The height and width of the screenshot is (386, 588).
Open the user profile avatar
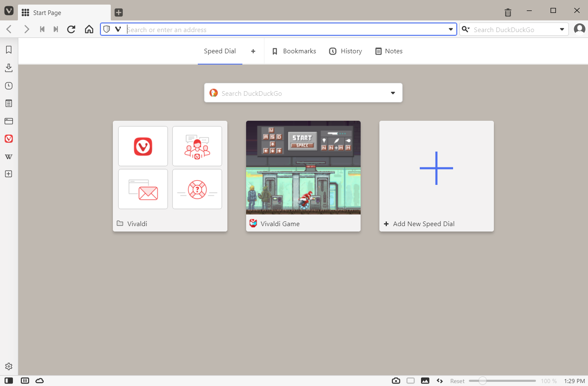pyautogui.click(x=579, y=29)
